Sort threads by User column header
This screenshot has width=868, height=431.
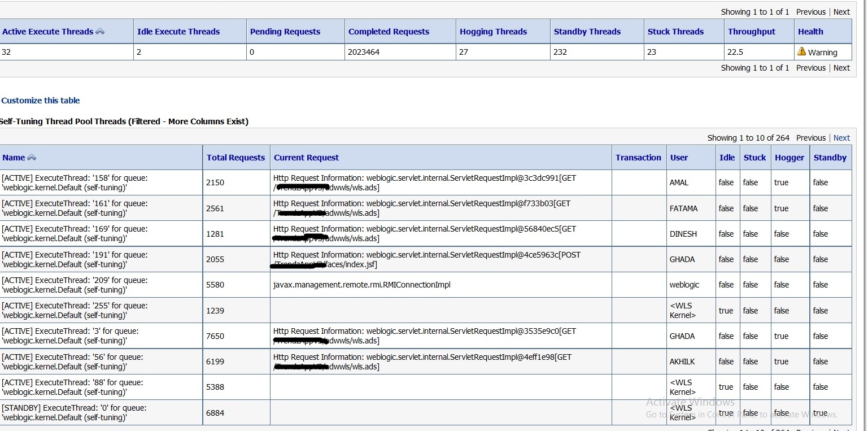[x=679, y=158]
